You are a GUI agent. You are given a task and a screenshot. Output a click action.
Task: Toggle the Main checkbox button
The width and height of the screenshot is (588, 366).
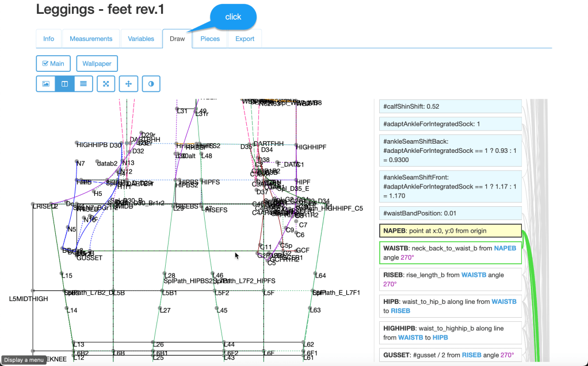pyautogui.click(x=53, y=63)
